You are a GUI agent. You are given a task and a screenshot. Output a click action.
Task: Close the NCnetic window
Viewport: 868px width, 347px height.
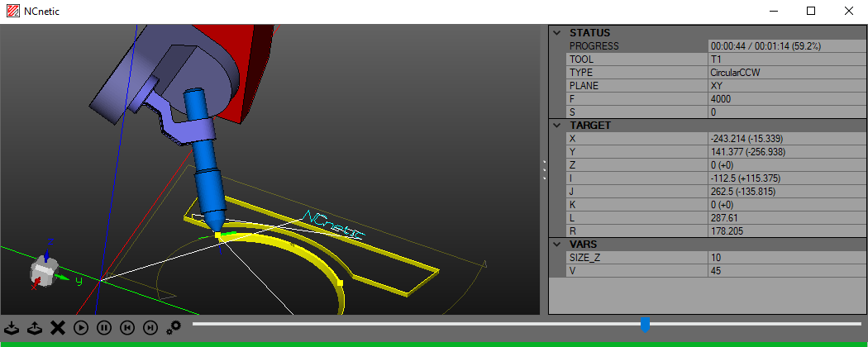tap(848, 11)
